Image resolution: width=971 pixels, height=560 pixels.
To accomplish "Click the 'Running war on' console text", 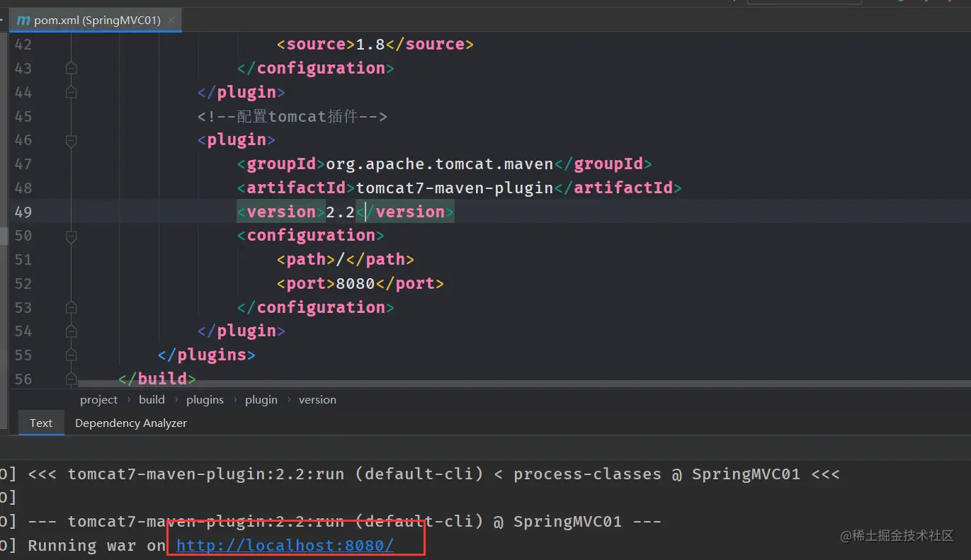I will click(97, 545).
